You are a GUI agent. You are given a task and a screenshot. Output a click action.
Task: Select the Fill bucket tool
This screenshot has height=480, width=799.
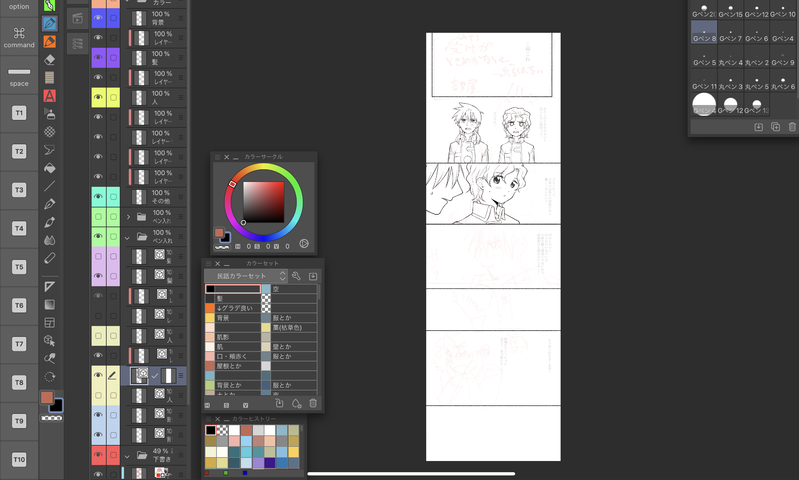[x=49, y=168]
